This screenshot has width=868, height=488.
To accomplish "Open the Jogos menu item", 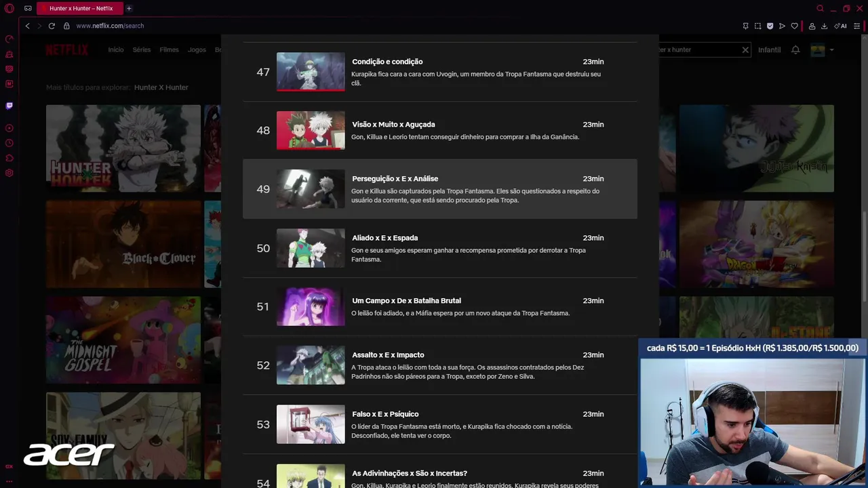I will click(197, 49).
